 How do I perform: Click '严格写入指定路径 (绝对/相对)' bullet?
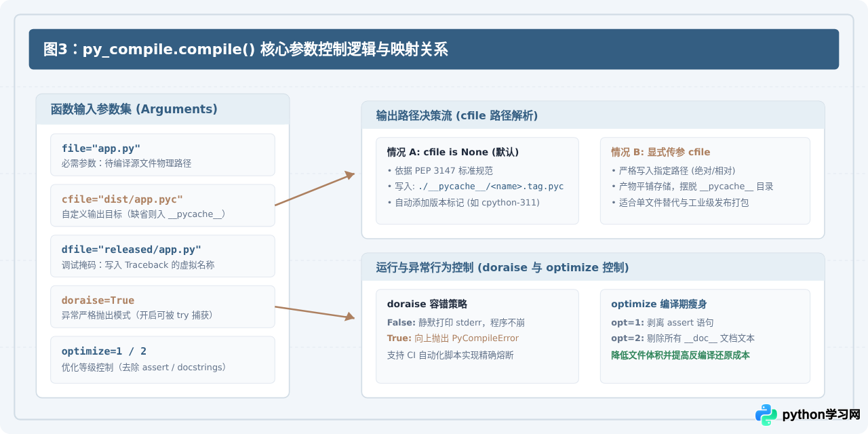pyautogui.click(x=673, y=171)
